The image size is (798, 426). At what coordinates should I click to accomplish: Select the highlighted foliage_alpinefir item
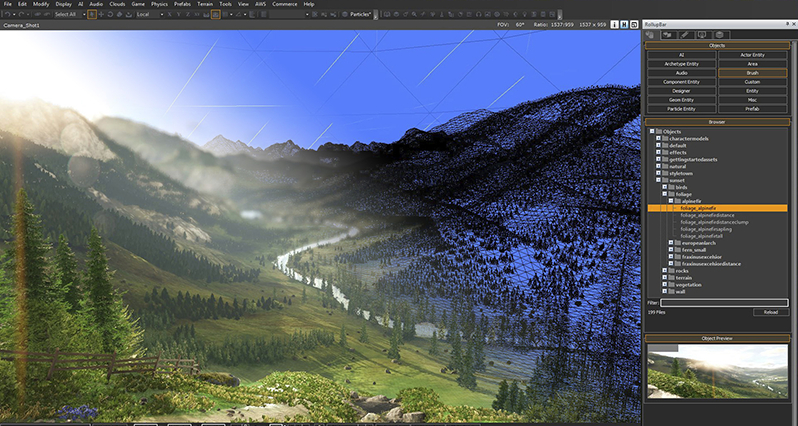click(696, 208)
